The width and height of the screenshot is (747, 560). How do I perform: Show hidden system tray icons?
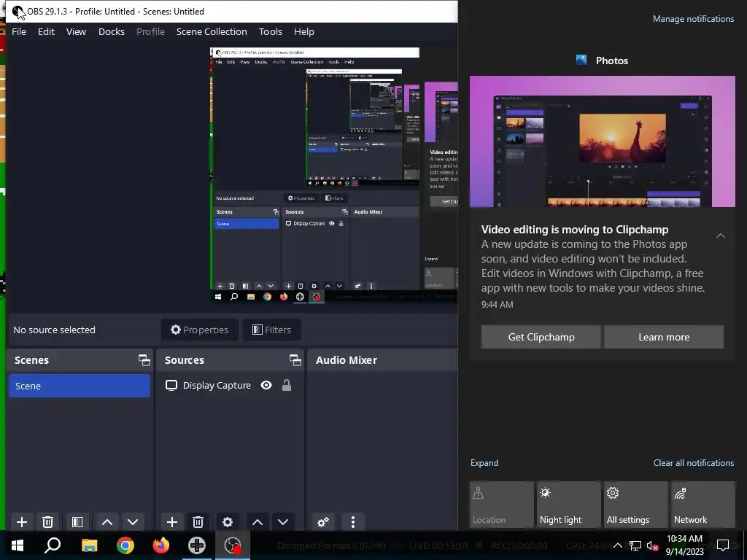[x=617, y=545]
